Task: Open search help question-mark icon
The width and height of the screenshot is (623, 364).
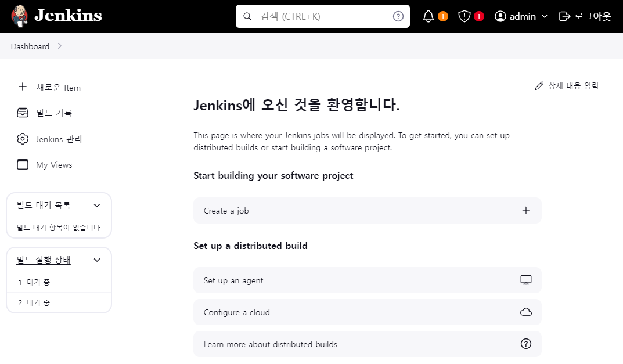Action: pos(398,16)
